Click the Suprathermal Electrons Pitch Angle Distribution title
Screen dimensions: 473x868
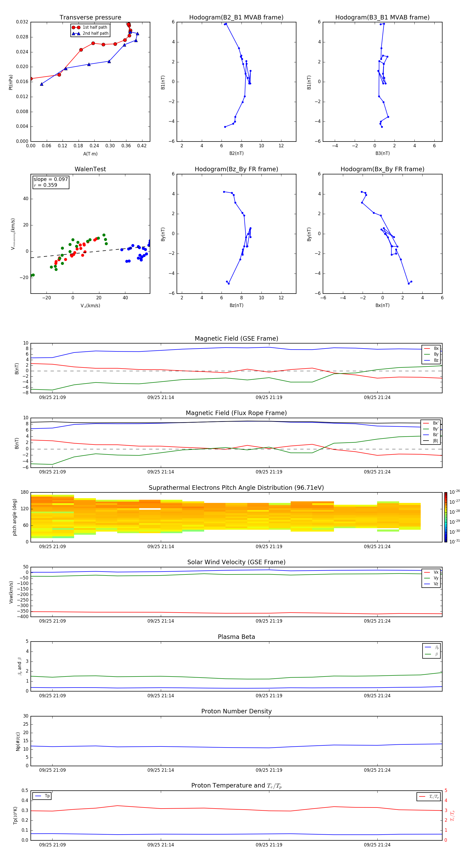pos(236,488)
